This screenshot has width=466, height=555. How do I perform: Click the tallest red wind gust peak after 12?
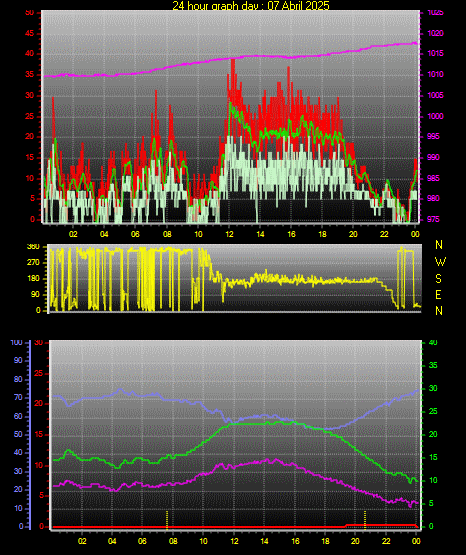coord(232,62)
